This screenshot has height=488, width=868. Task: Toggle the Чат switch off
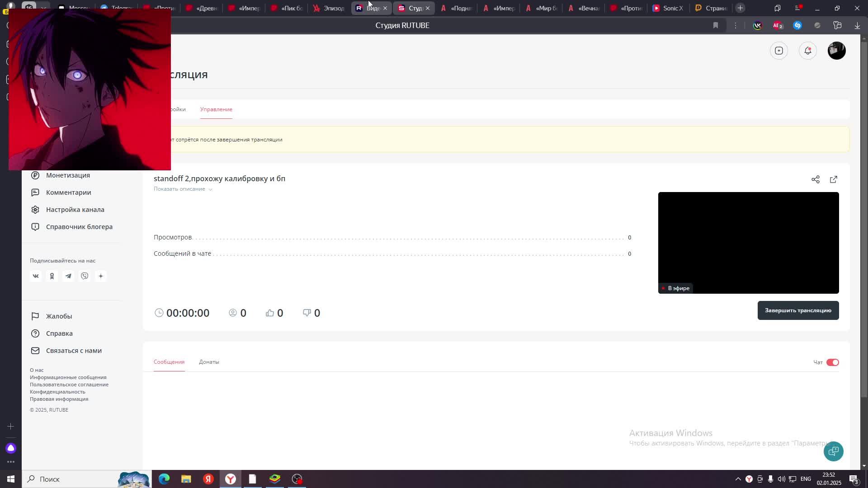[832, 362]
